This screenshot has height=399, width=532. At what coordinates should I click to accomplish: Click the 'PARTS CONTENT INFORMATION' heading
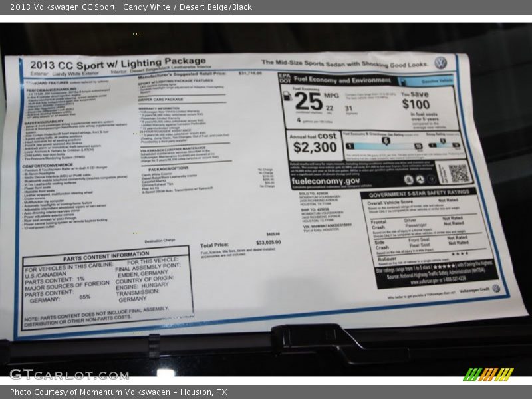click(x=106, y=257)
